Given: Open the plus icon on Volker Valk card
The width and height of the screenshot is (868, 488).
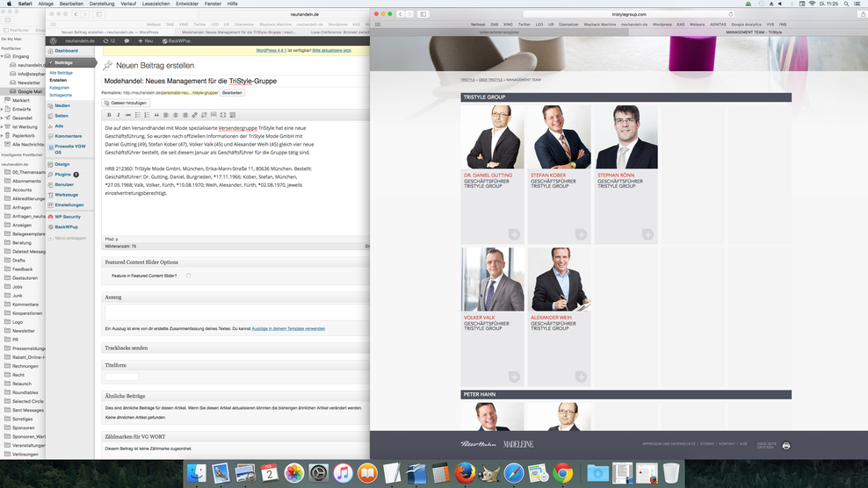Looking at the screenshot, I should tap(514, 377).
